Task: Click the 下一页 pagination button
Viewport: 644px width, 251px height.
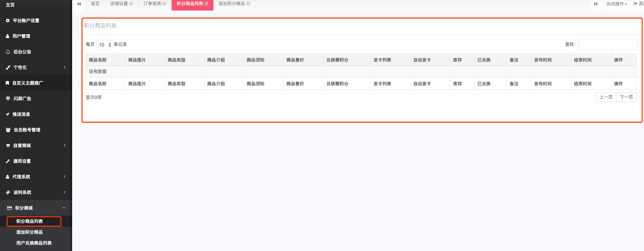Action: (626, 97)
